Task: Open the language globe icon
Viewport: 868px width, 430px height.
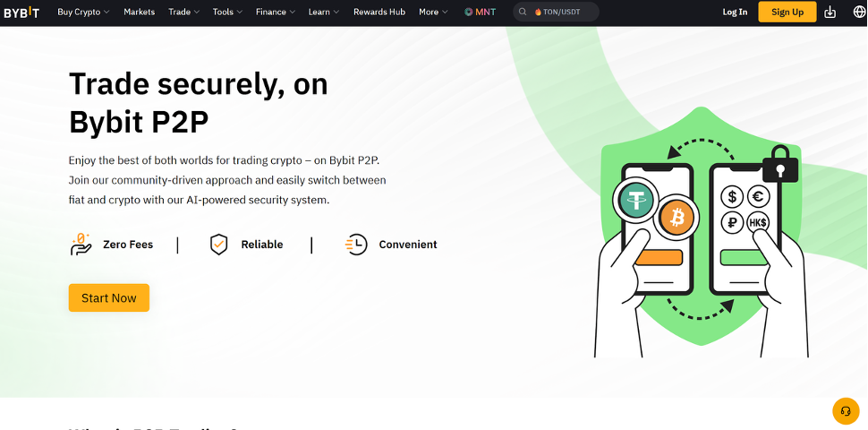Action: [859, 13]
